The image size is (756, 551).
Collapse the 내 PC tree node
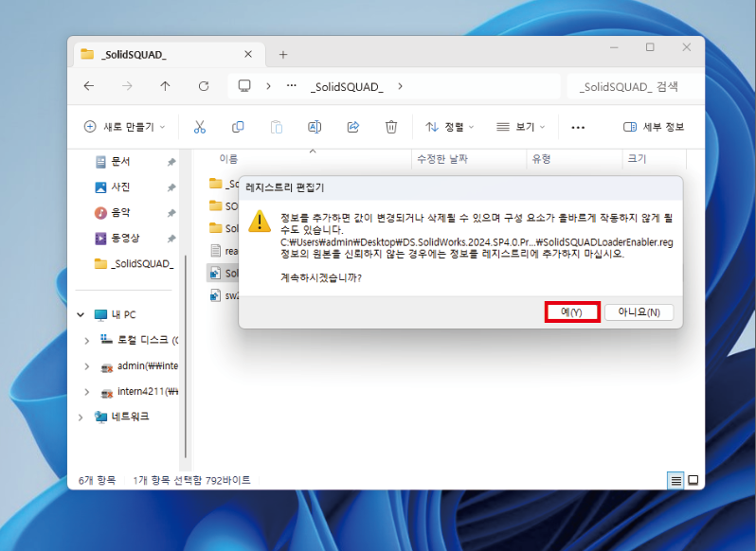[x=81, y=314]
